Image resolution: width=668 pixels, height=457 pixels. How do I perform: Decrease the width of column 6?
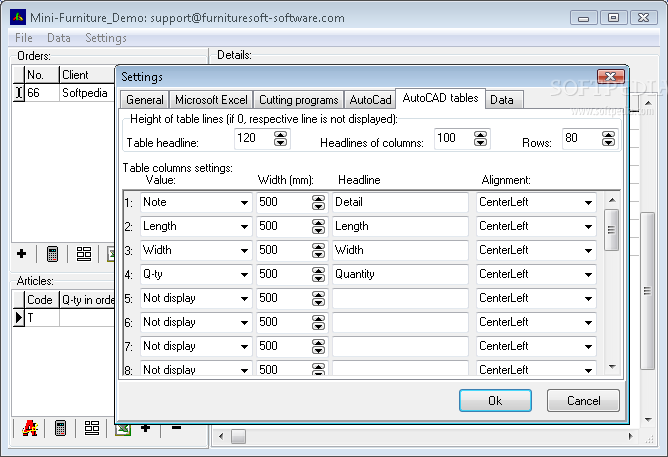[x=318, y=326]
